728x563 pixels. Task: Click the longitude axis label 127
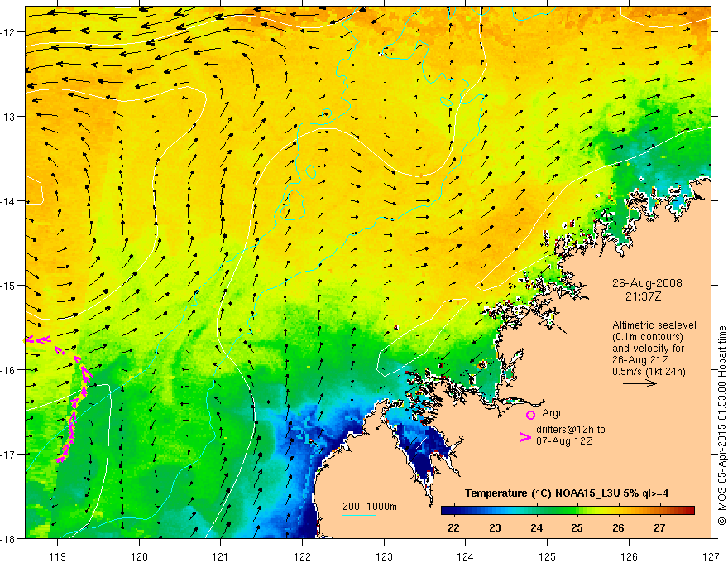point(711,556)
